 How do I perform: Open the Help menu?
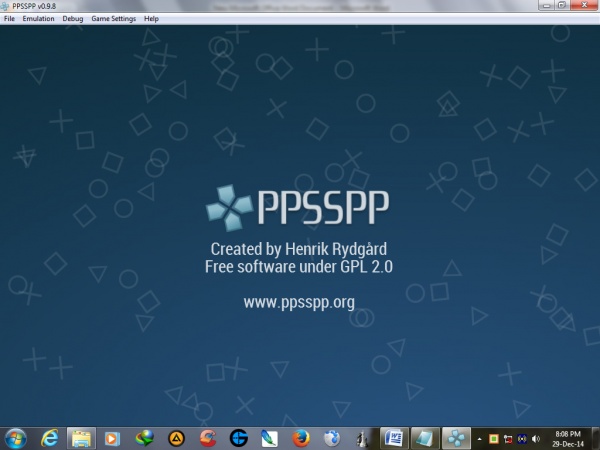point(151,18)
